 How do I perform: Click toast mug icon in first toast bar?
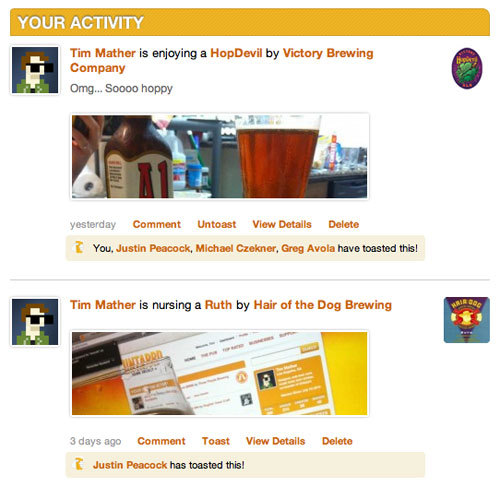[x=79, y=247]
